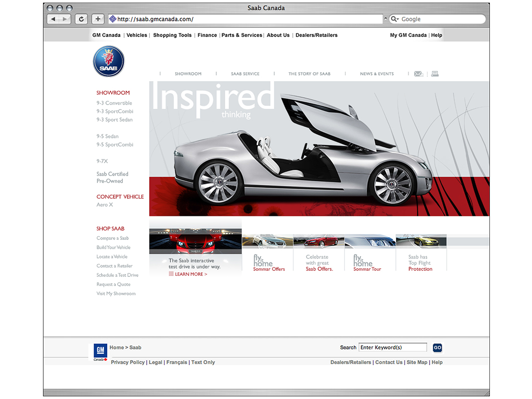Click Build Your Vehicle

(x=113, y=248)
